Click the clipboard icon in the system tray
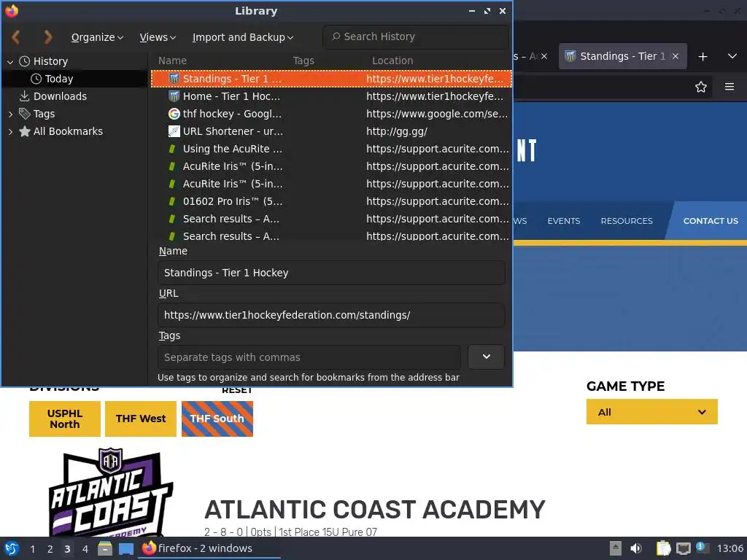747x560 pixels. point(663,548)
